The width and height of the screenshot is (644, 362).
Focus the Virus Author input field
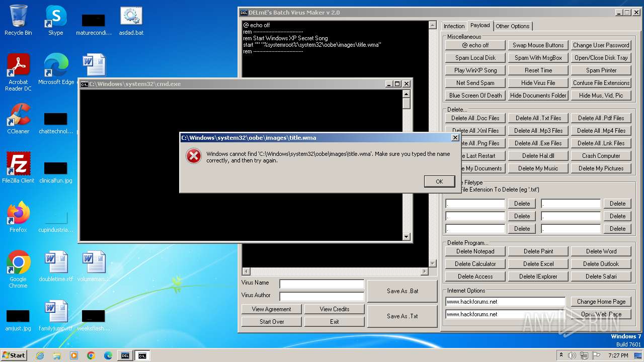point(322,297)
